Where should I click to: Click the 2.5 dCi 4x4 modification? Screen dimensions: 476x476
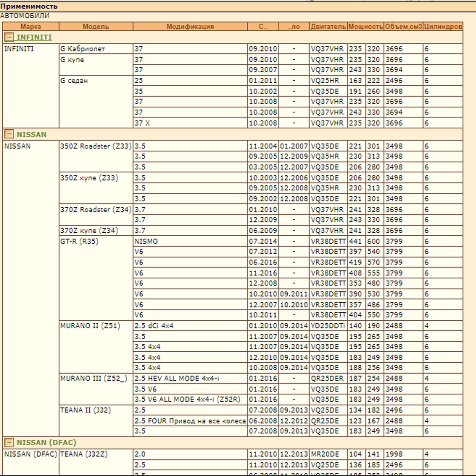point(154,326)
